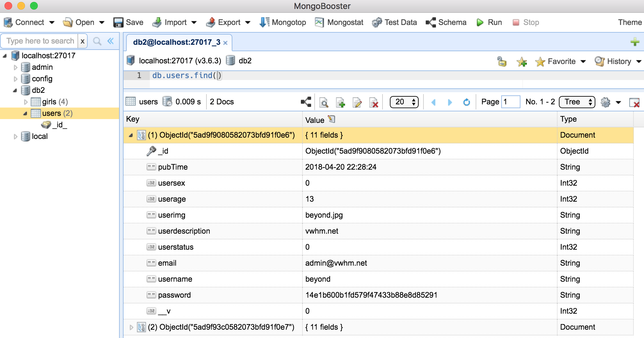Click the sidebar magnifier search icon

(97, 41)
